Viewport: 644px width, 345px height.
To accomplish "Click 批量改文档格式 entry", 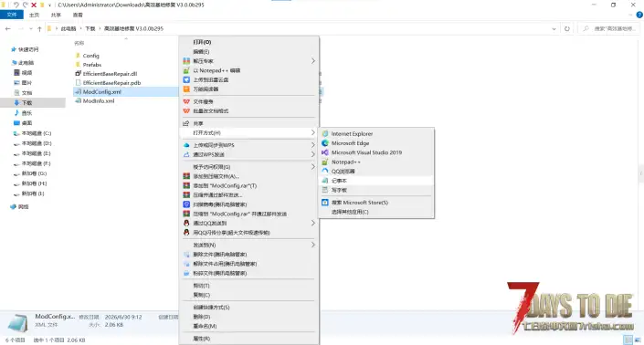I will 248,110.
